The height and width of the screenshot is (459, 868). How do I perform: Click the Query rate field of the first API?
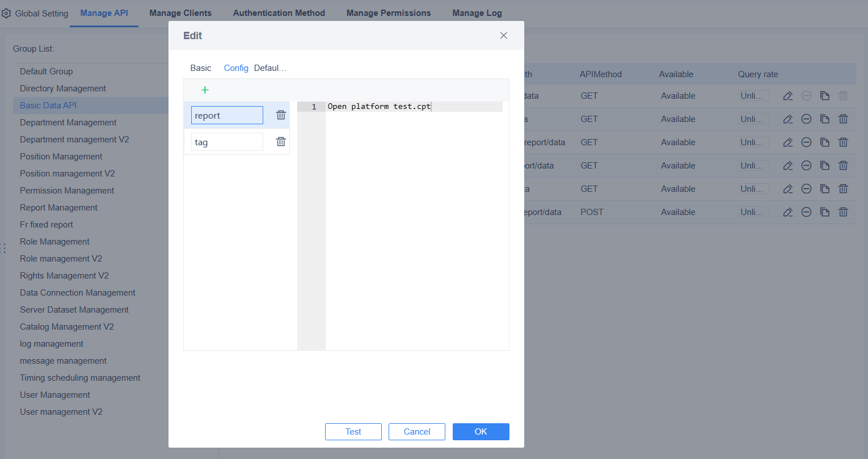pos(753,95)
